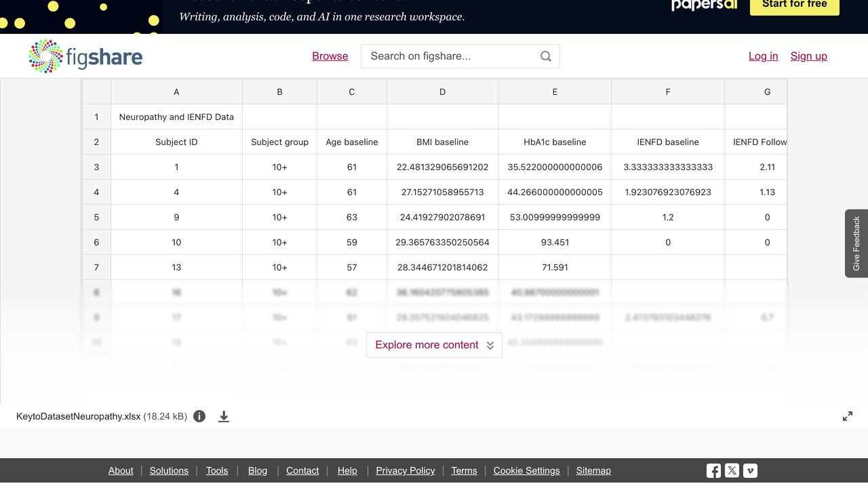Screen dimensions: 868x488
Task: Click the 'Subject group' header cell
Action: [279, 142]
